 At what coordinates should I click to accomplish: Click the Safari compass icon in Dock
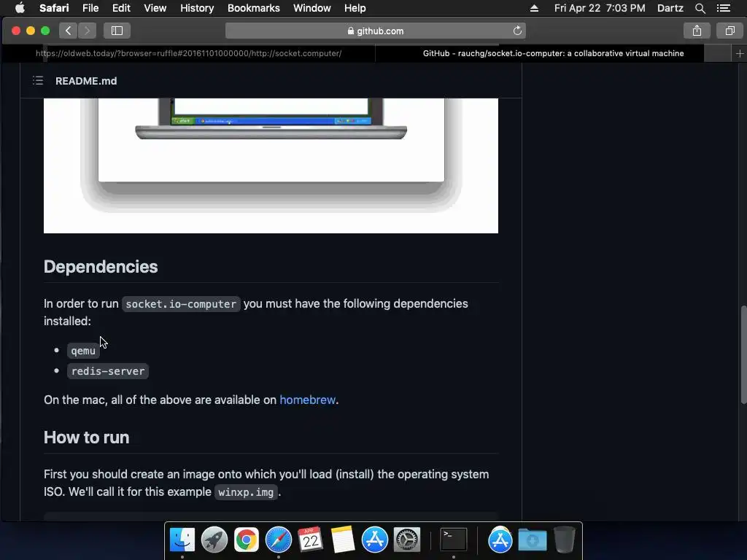click(278, 540)
